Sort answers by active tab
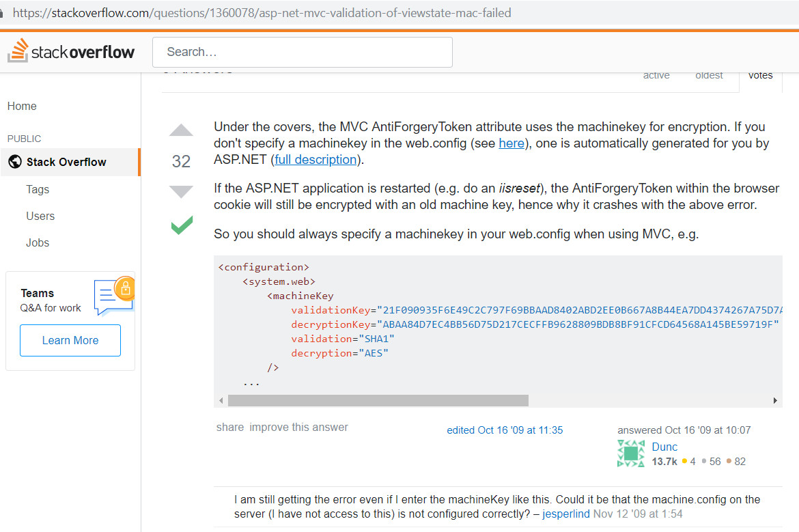The height and width of the screenshot is (532, 799). 656,76
